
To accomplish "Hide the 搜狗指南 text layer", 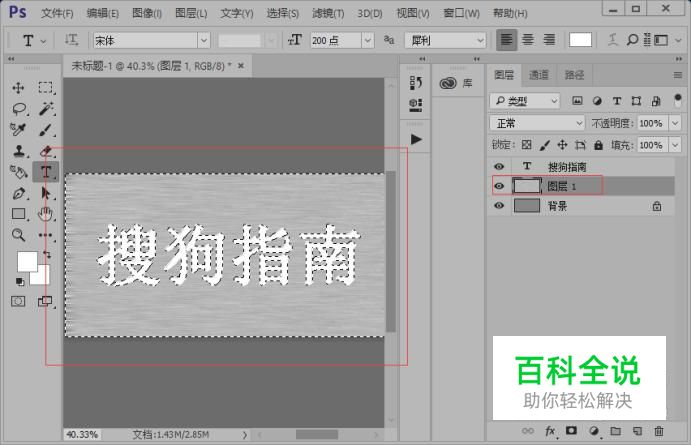I will point(499,167).
